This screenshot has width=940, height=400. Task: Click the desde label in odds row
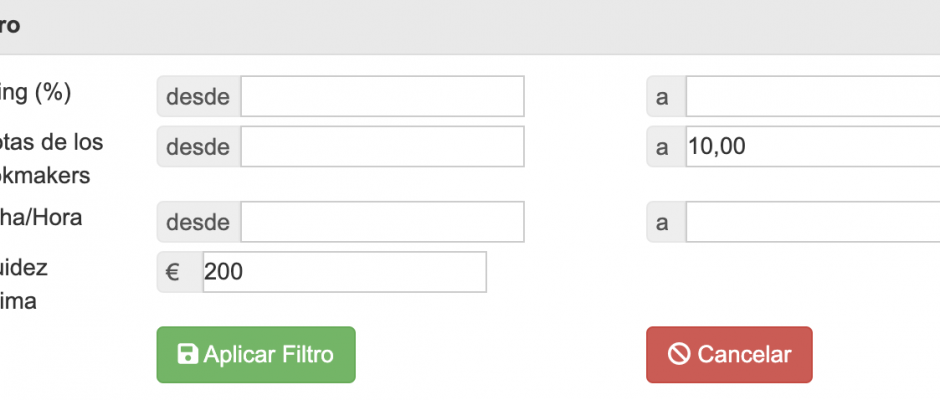pos(198,146)
